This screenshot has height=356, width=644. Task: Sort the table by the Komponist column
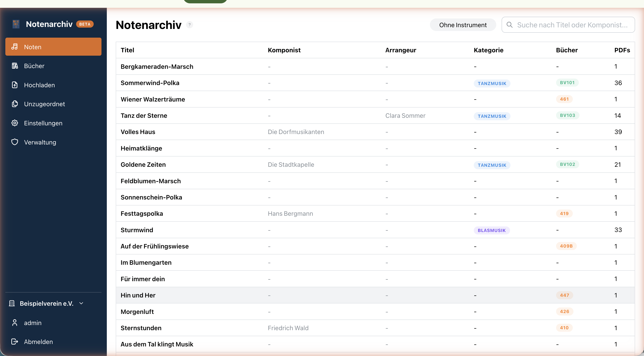[x=284, y=50]
